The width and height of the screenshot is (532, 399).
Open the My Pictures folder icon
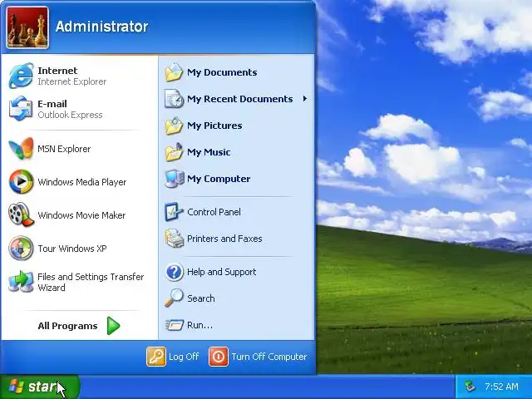(x=175, y=126)
